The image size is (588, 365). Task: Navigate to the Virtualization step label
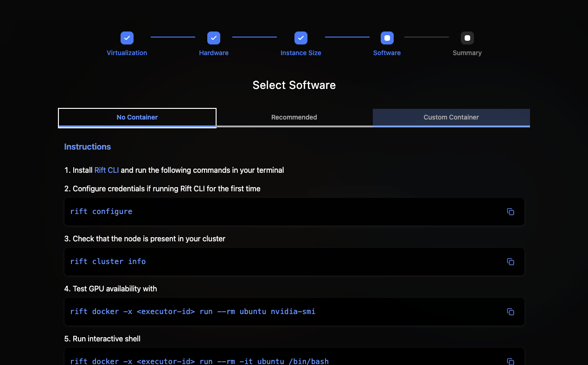(x=127, y=53)
